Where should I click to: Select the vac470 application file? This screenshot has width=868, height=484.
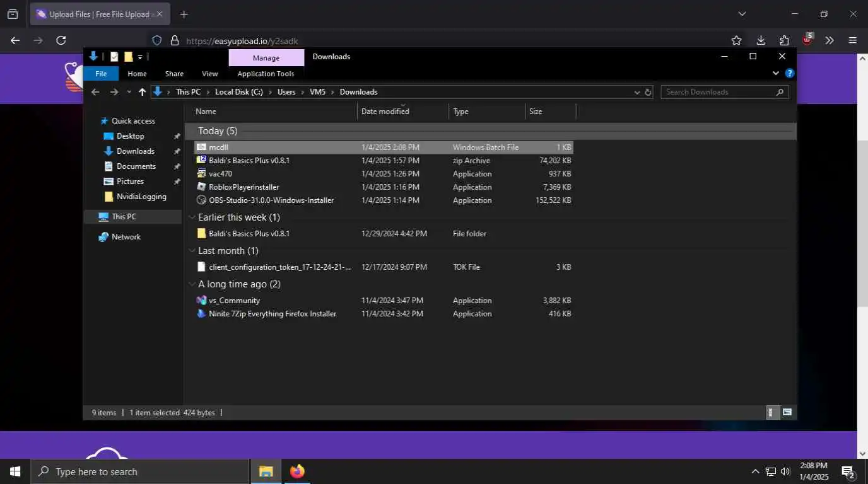pos(384,174)
